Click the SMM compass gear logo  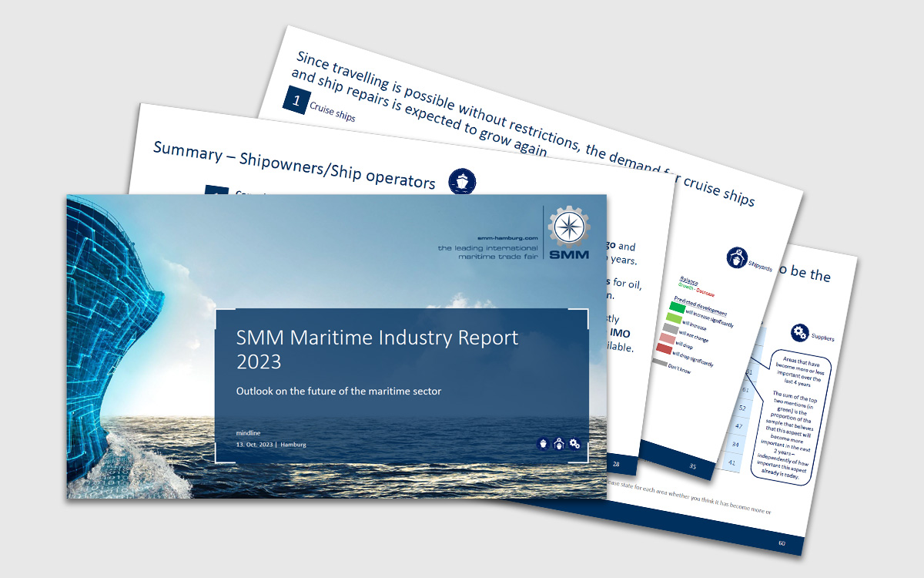(567, 226)
